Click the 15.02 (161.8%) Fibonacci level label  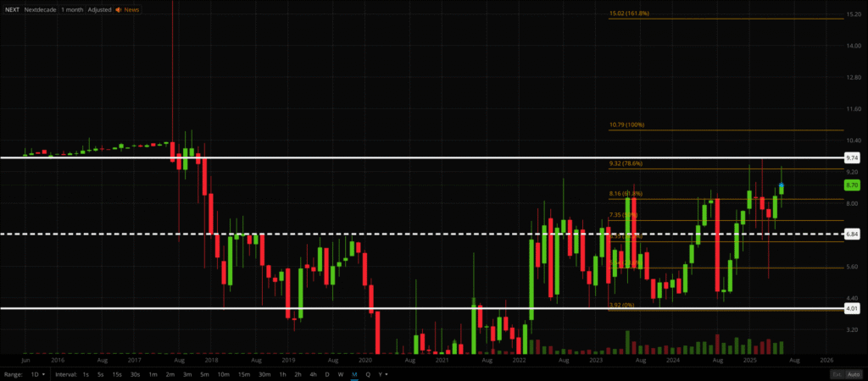[x=627, y=14]
